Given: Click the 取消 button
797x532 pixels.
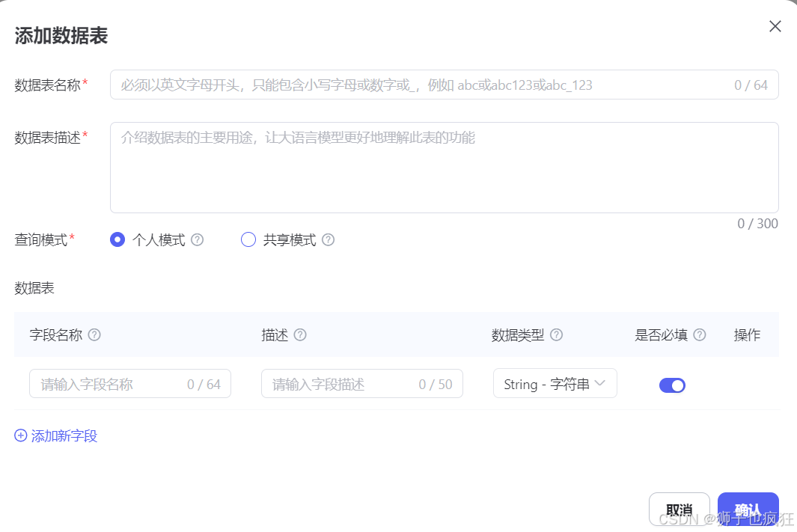Looking at the screenshot, I should pyautogui.click(x=679, y=509).
